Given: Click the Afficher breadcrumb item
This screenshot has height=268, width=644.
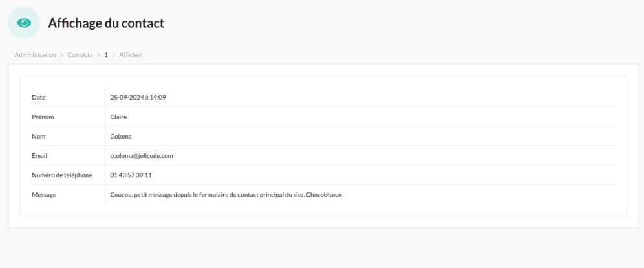Looking at the screenshot, I should 130,55.
